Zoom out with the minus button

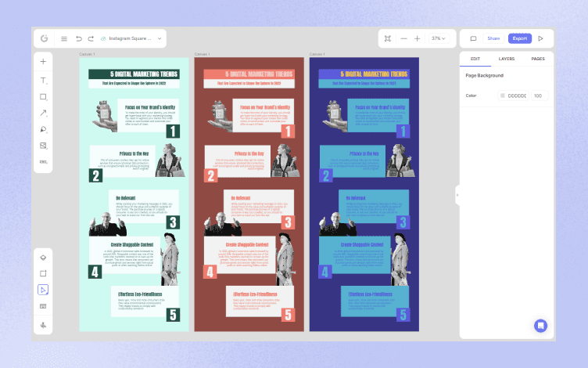pyautogui.click(x=404, y=38)
